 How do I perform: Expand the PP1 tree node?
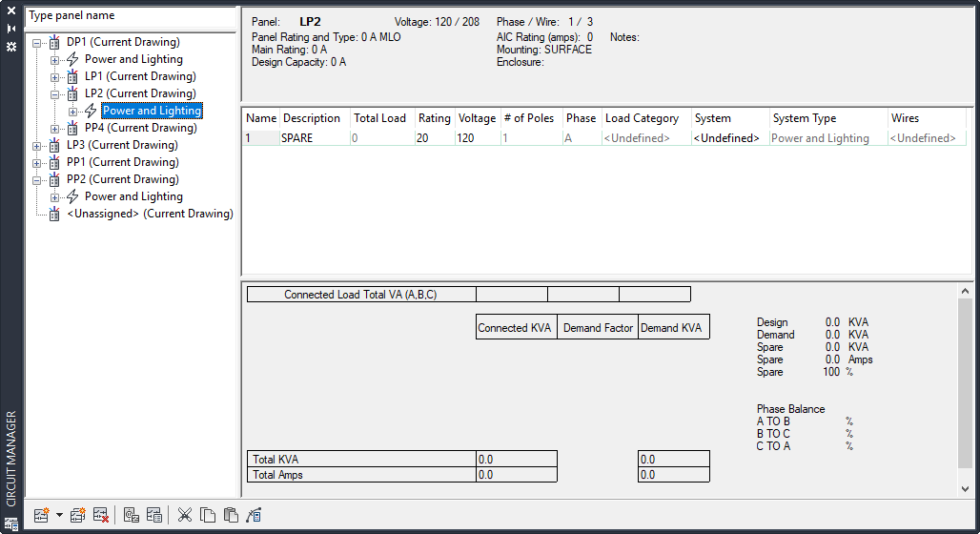[x=37, y=163]
